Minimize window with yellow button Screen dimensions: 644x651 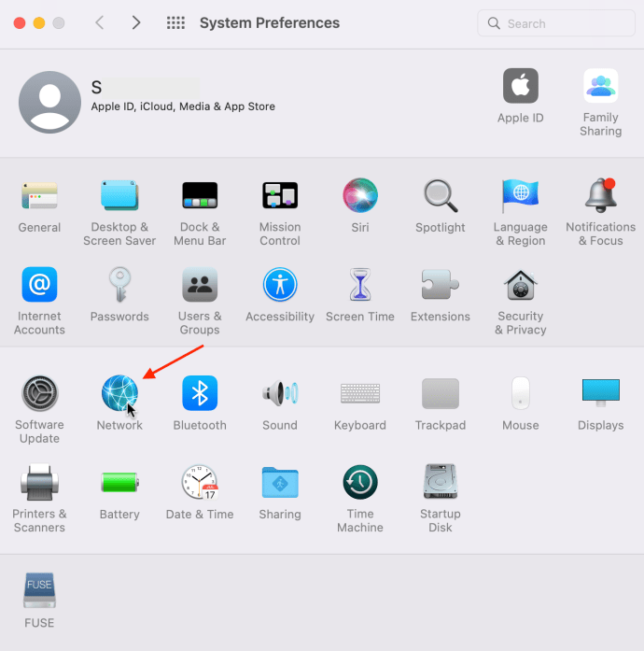[x=39, y=22]
